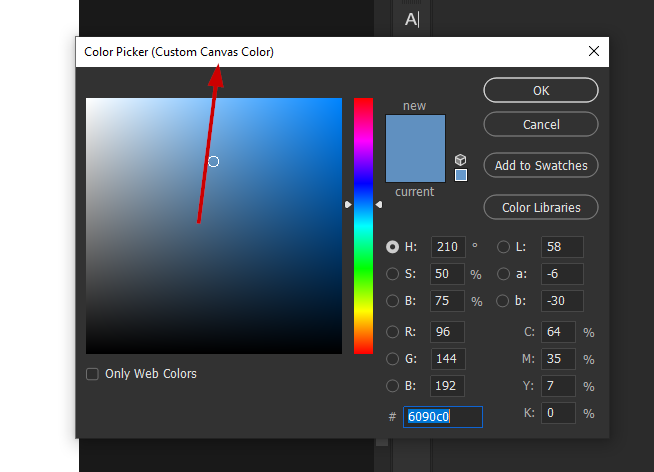
Task: Click the vertical rainbow hue slider
Action: click(x=363, y=225)
